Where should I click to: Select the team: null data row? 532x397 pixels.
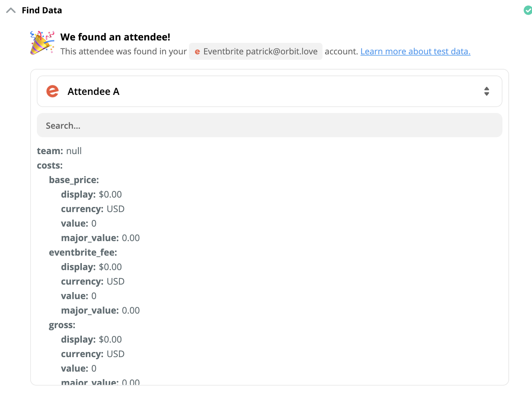point(59,151)
